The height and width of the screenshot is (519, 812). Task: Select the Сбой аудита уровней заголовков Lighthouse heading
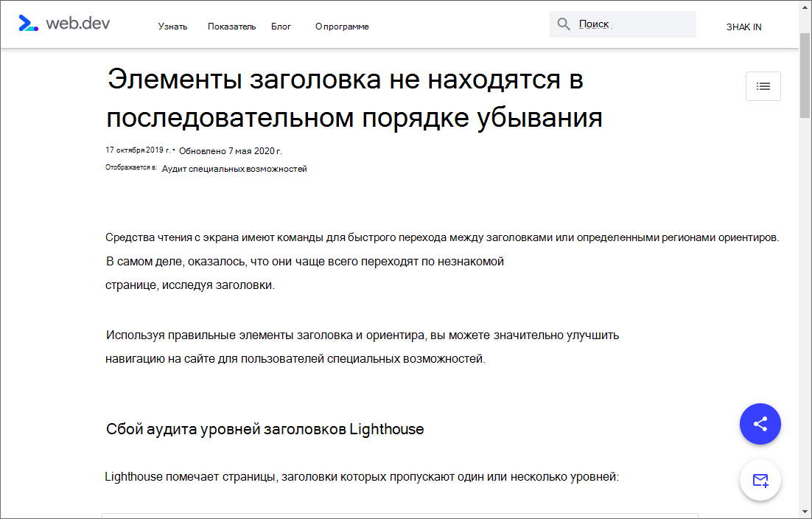pos(265,428)
